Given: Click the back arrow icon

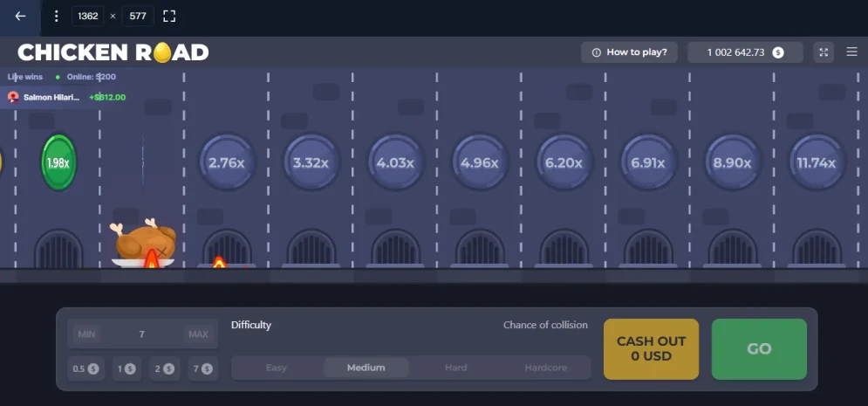Looking at the screenshot, I should [20, 16].
